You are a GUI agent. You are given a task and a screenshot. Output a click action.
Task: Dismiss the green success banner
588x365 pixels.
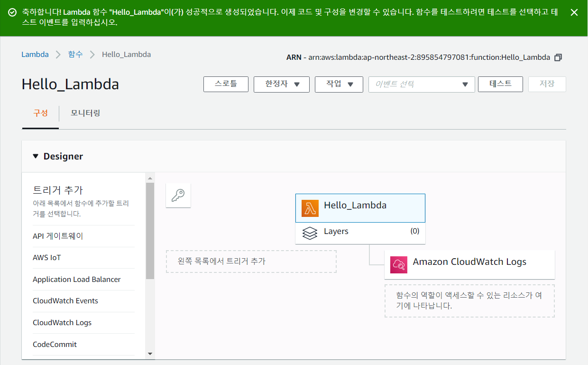point(574,12)
